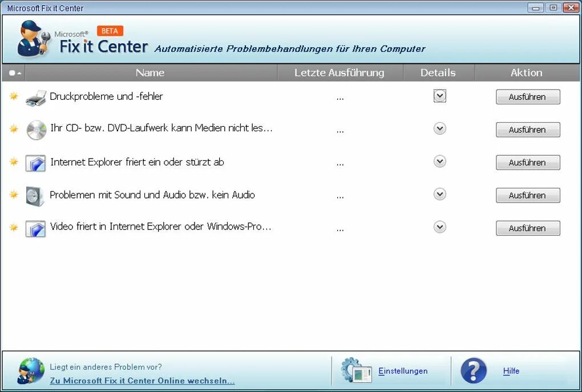Image resolution: width=582 pixels, height=392 pixels.
Task: Click Ausführen for the CD- bzw. DVD-Laufwerk row
Action: point(528,130)
